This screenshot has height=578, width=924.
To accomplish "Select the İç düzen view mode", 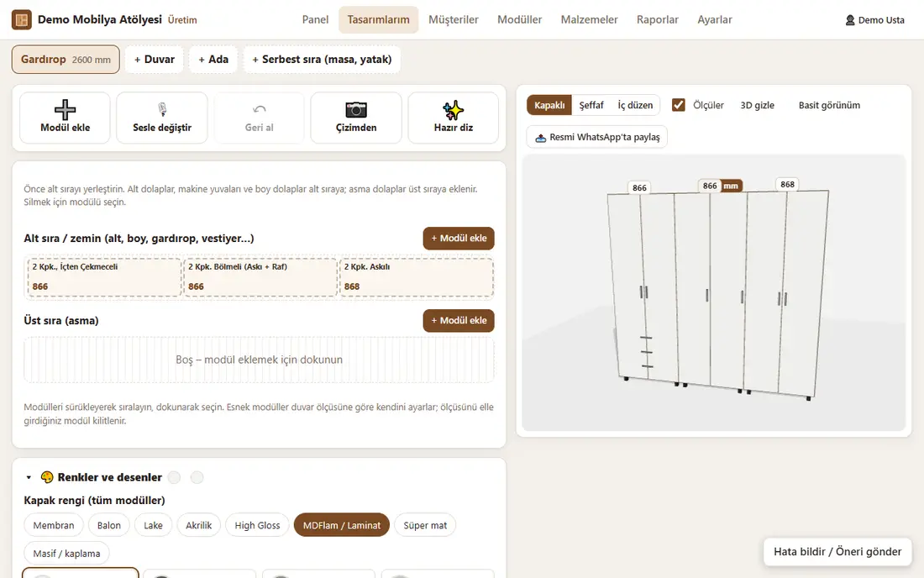I will (x=635, y=105).
